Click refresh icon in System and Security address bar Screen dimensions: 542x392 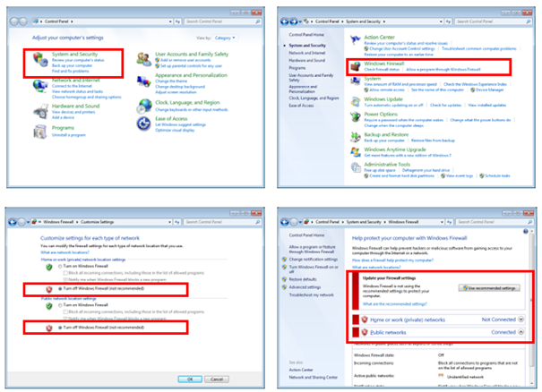click(x=448, y=21)
